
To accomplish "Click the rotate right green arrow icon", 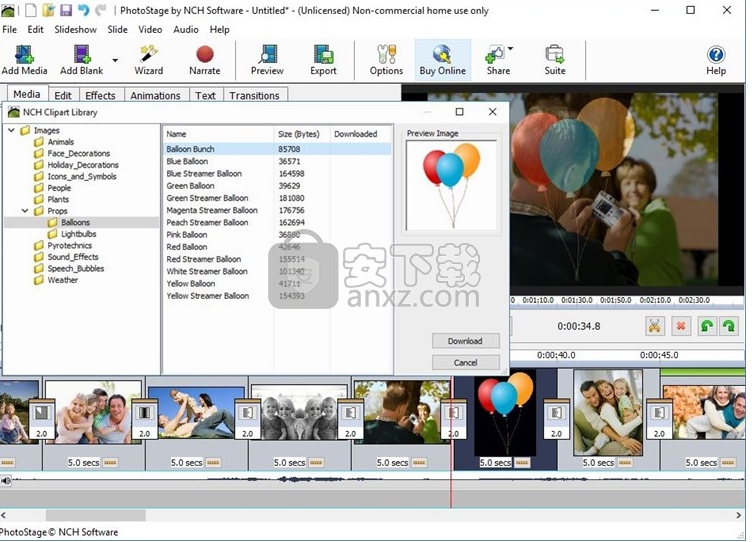I will point(729,327).
